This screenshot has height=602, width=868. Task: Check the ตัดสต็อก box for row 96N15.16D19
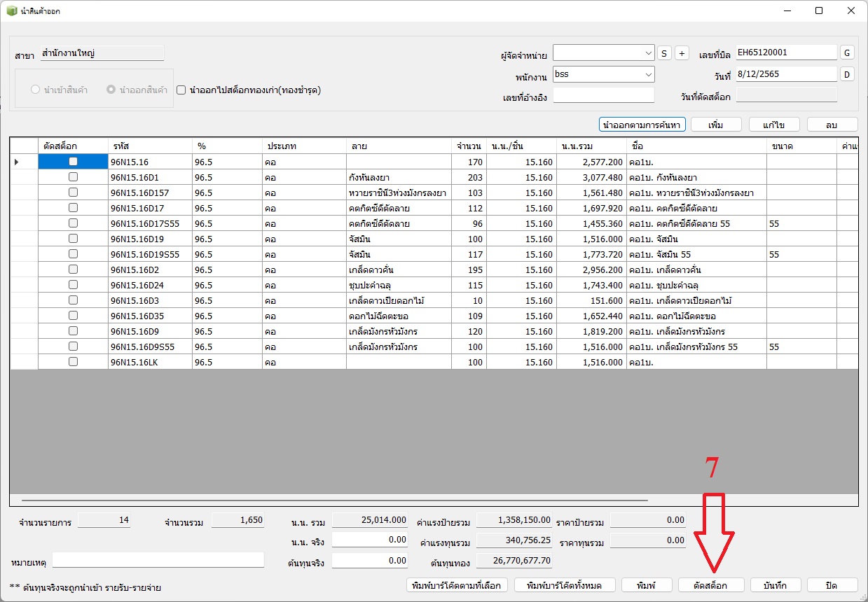point(73,239)
